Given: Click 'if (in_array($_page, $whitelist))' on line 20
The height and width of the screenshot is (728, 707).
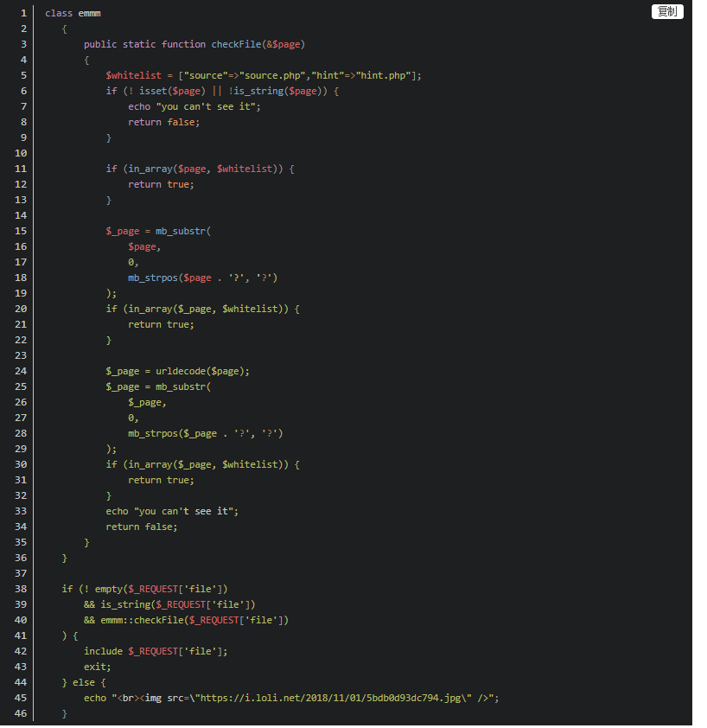Looking at the screenshot, I should point(197,309).
